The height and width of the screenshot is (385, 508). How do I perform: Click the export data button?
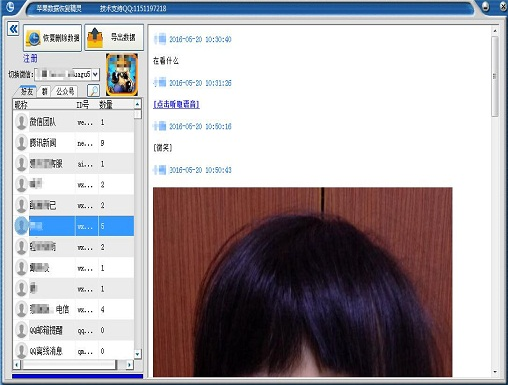coord(114,37)
